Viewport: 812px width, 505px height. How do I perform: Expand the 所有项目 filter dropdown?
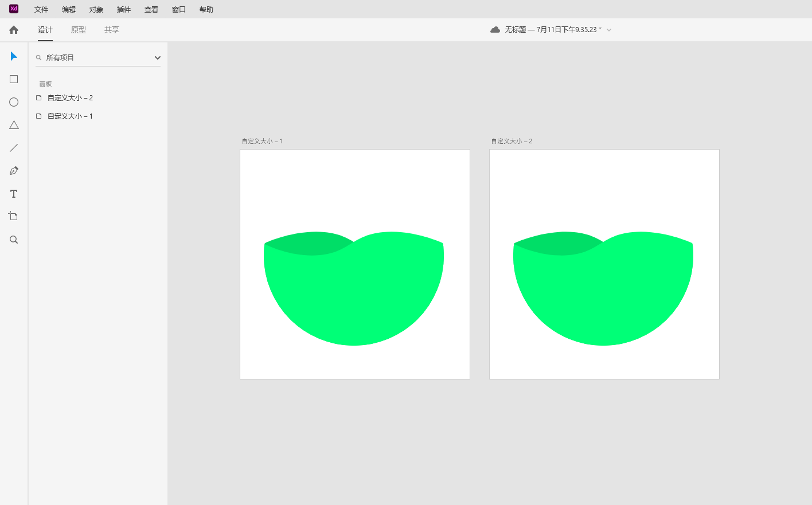coord(158,58)
